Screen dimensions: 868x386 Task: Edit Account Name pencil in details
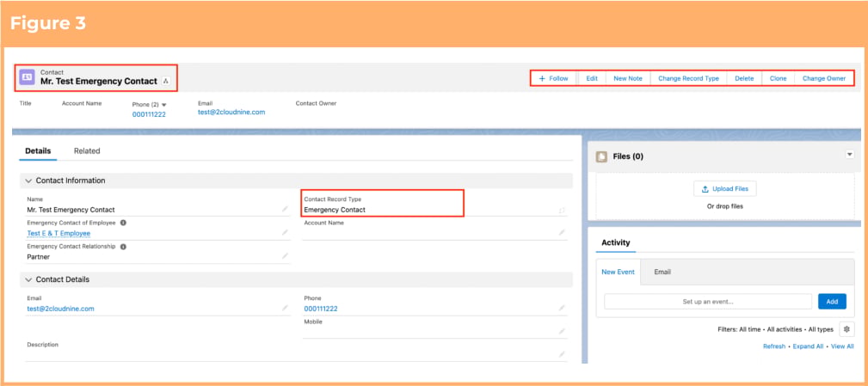click(562, 233)
